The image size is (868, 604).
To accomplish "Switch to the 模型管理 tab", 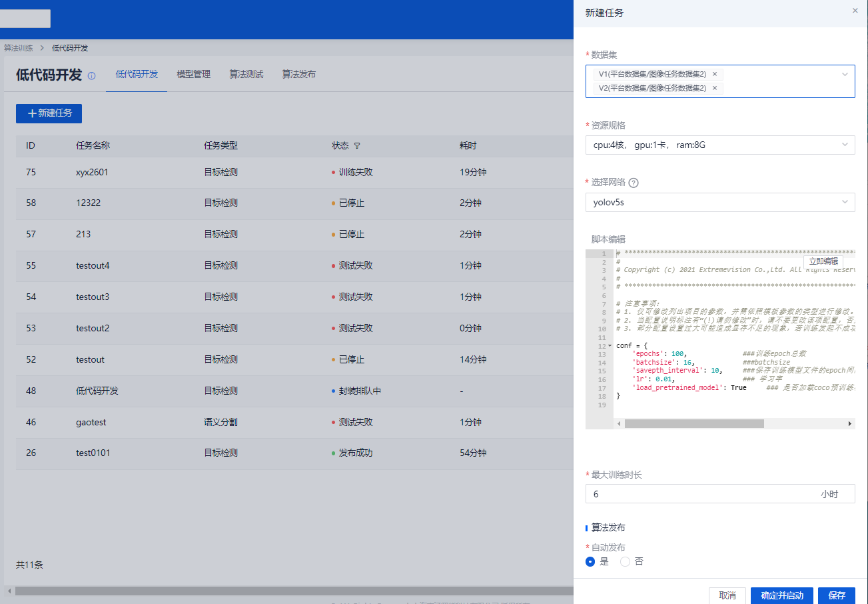I will click(x=193, y=75).
